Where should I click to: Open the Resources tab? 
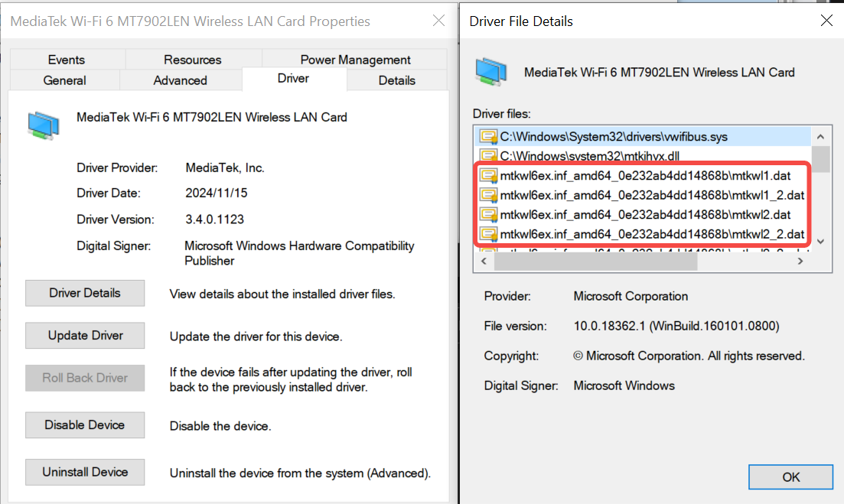pos(193,60)
